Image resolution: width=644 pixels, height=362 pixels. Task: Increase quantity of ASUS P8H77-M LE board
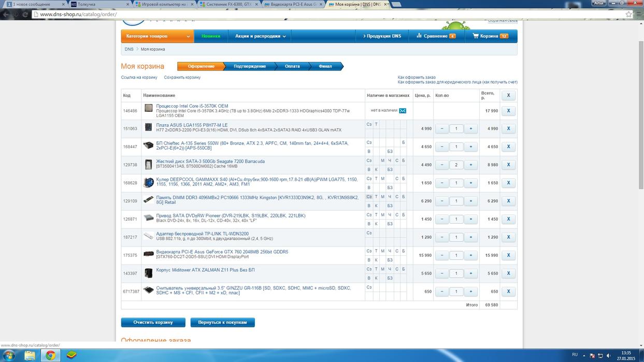tap(470, 128)
